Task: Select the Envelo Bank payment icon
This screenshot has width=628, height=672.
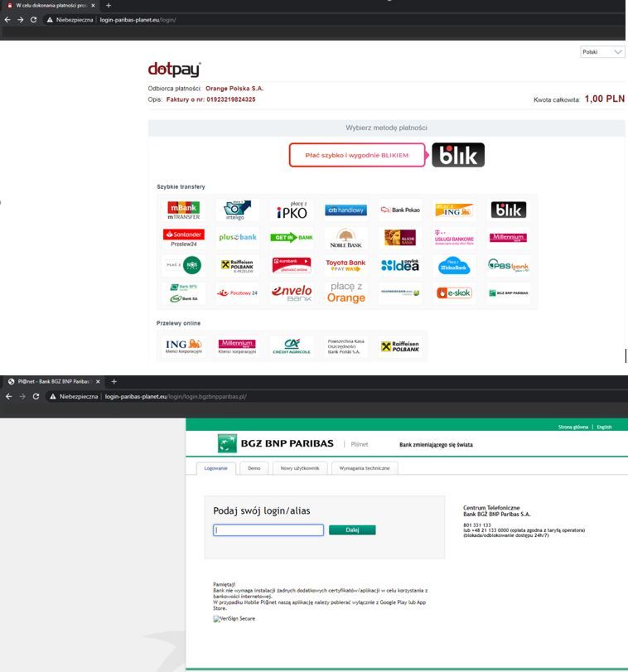Action: tap(292, 292)
